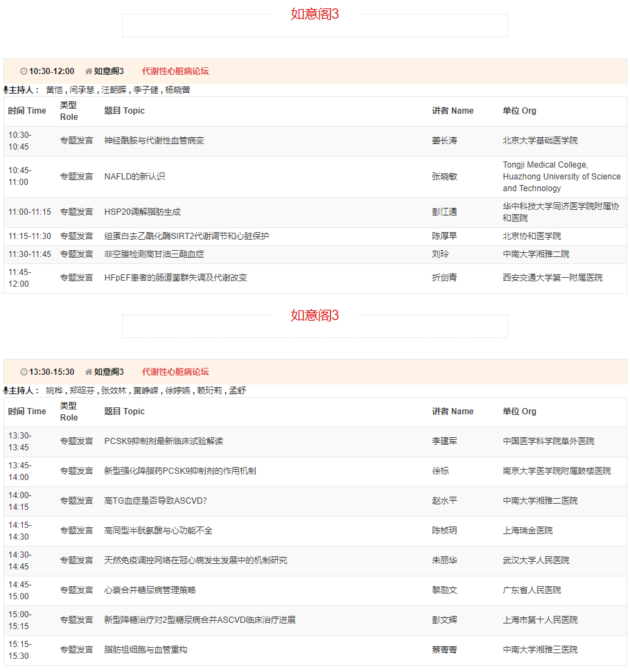The height and width of the screenshot is (672, 630).
Task: Select the topic NAFLD的新认识
Action: point(134,177)
